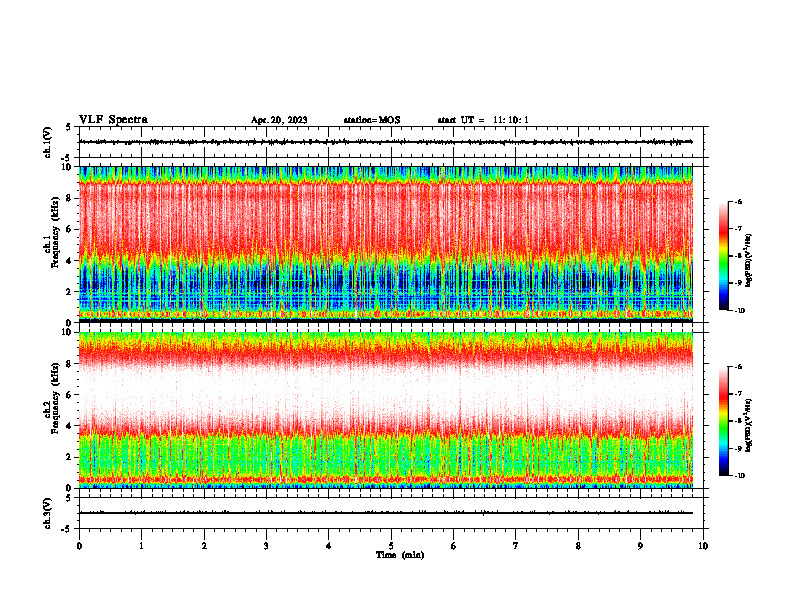
Task: Click the "-6" tick on ch.1 colorbar
Action: (x=738, y=202)
